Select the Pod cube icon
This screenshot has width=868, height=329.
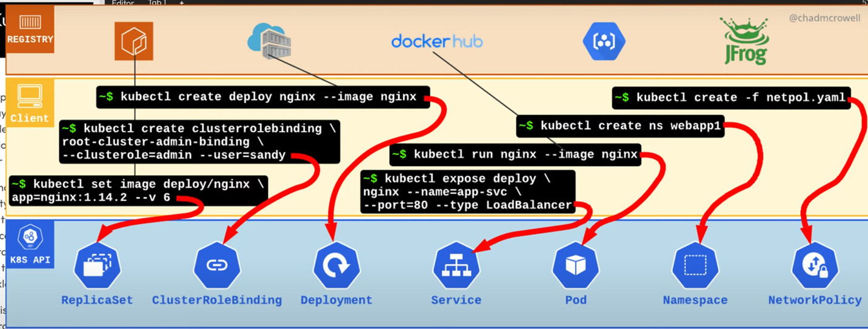pyautogui.click(x=576, y=265)
